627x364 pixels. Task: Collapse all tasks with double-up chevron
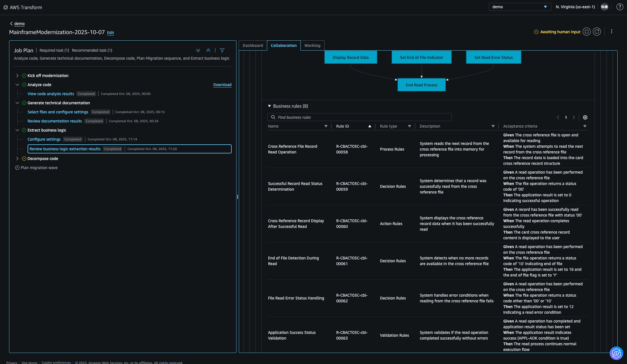208,50
